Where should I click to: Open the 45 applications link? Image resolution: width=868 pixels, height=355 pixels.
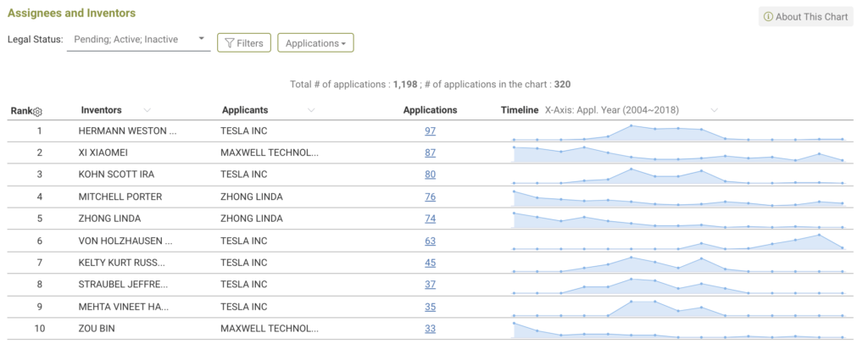coord(430,263)
